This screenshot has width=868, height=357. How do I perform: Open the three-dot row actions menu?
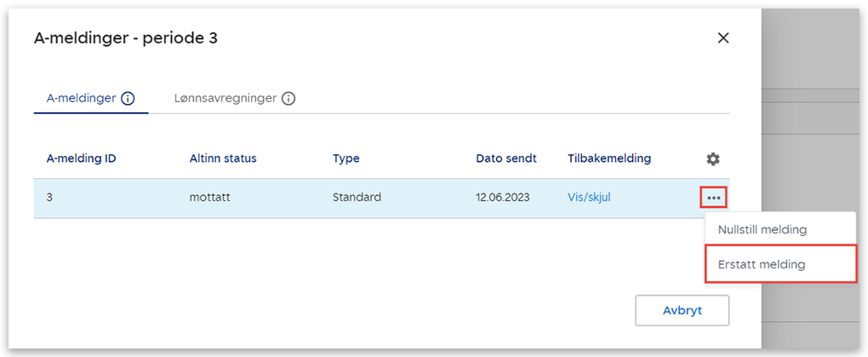713,198
